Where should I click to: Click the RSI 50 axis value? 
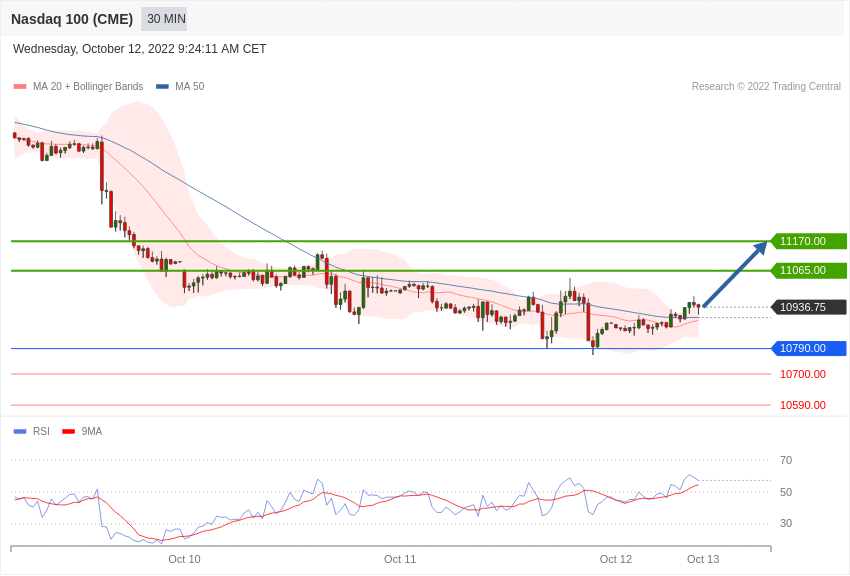pyautogui.click(x=786, y=492)
